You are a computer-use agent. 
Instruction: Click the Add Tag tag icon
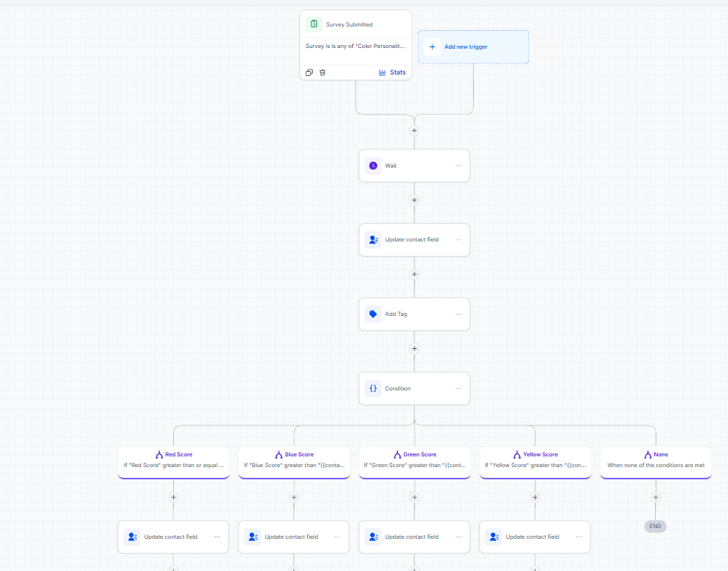pyautogui.click(x=373, y=314)
